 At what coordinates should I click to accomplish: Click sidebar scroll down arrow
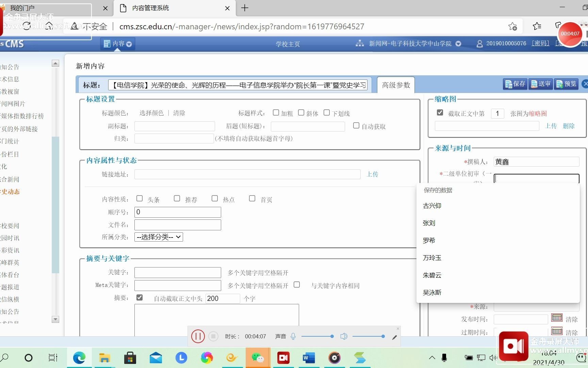click(55, 319)
